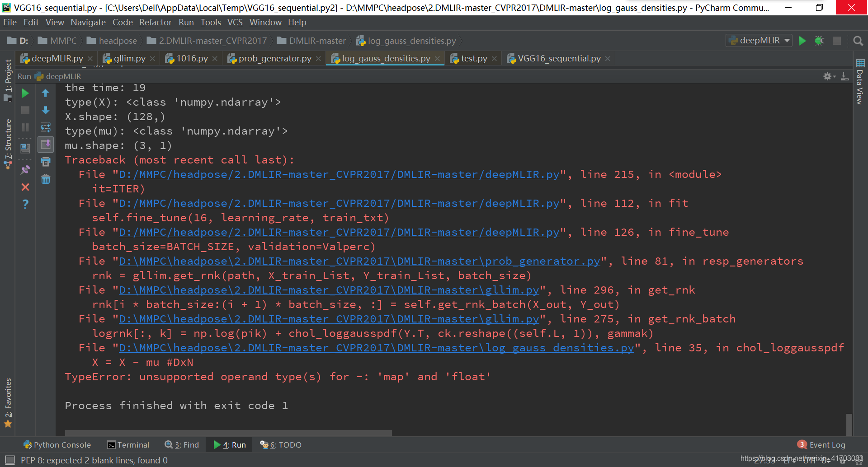The image size is (868, 467).
Task: Open prob_generator.py link at line 81
Action: click(x=359, y=261)
